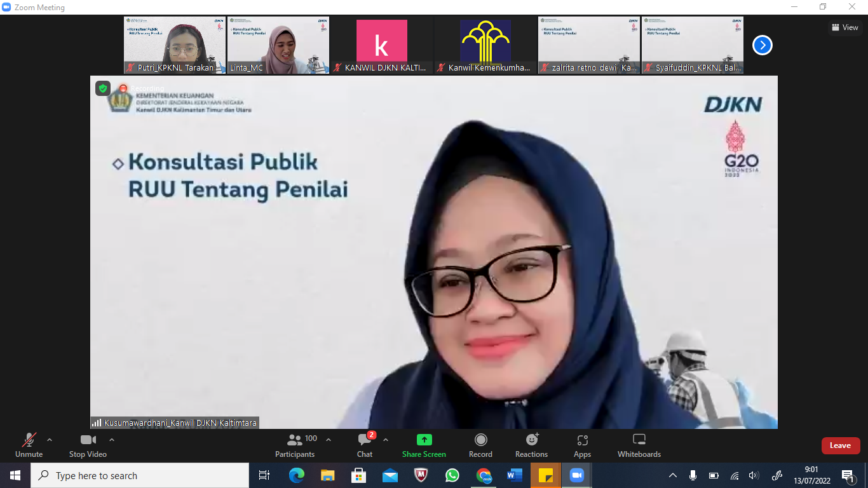
Task: Expand audio options arrow beside Unmute
Action: click(50, 440)
